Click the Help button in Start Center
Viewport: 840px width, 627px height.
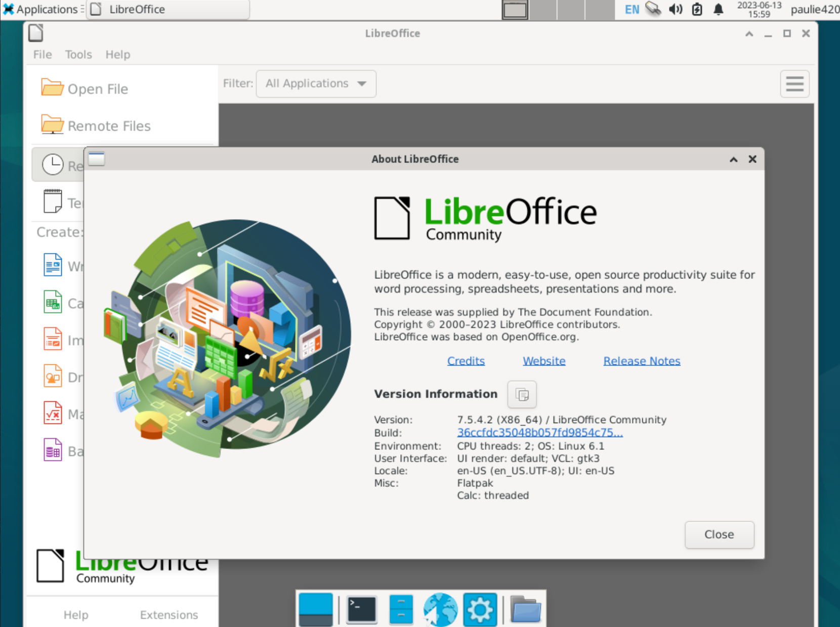(x=76, y=614)
